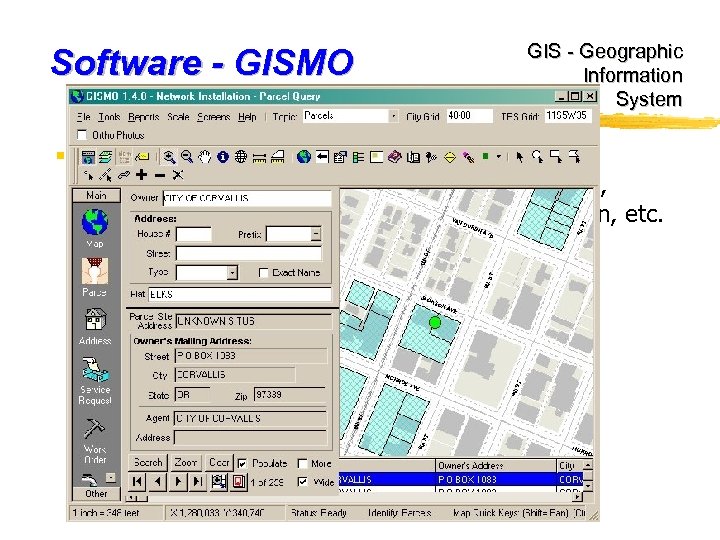The image size is (720, 540).
Task: Click the green square color tool
Action: click(x=486, y=157)
